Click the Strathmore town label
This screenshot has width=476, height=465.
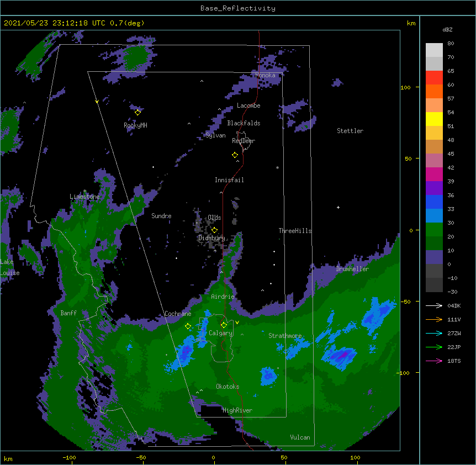click(x=285, y=336)
